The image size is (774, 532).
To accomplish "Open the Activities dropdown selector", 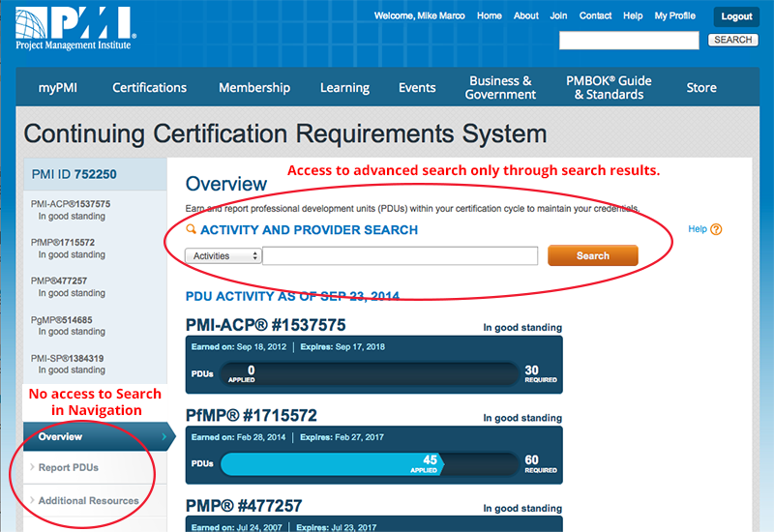I will tap(223, 255).
